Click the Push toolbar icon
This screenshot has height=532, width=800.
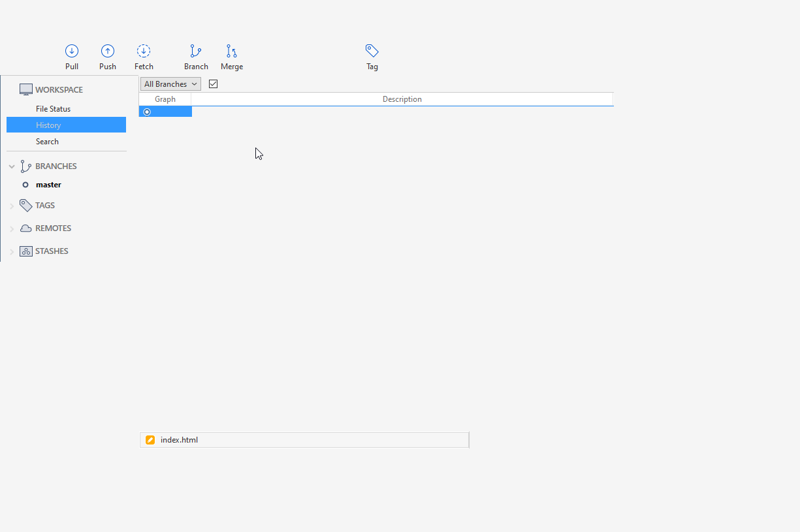pyautogui.click(x=108, y=51)
